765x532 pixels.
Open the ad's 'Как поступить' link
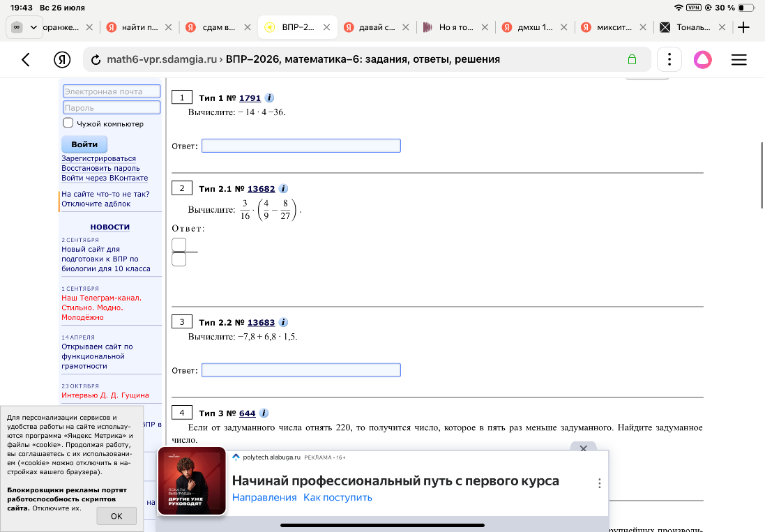(338, 497)
